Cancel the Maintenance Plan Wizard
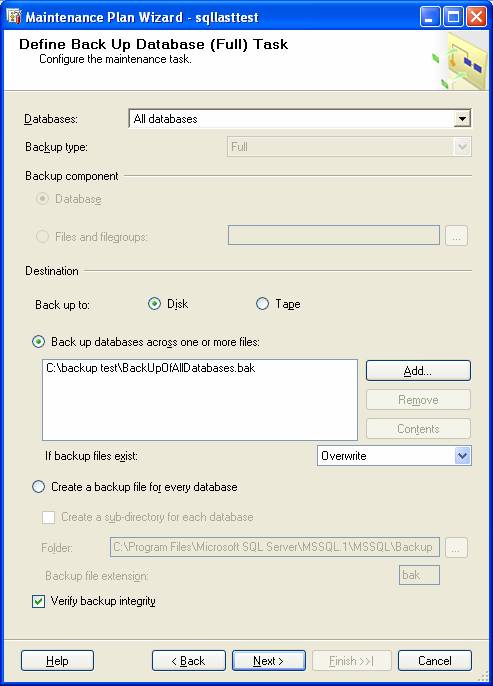The width and height of the screenshot is (493, 686). [435, 661]
